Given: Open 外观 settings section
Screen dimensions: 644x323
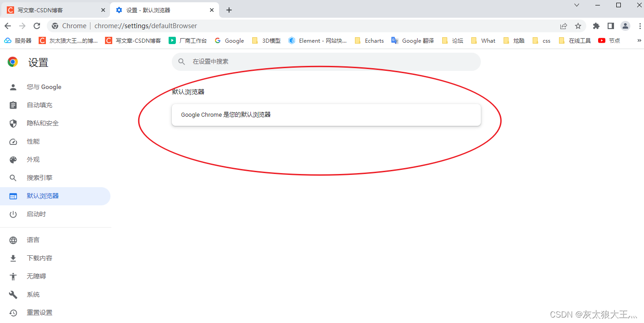Looking at the screenshot, I should 55,159.
